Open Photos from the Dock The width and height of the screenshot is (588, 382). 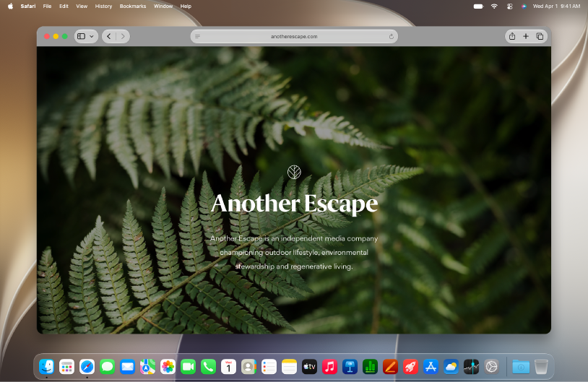tap(168, 367)
